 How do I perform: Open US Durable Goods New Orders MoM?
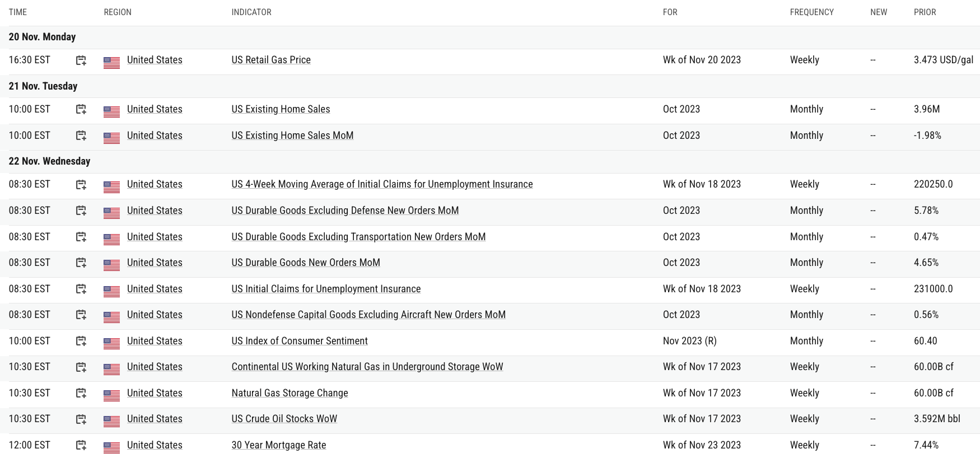pyautogui.click(x=306, y=263)
